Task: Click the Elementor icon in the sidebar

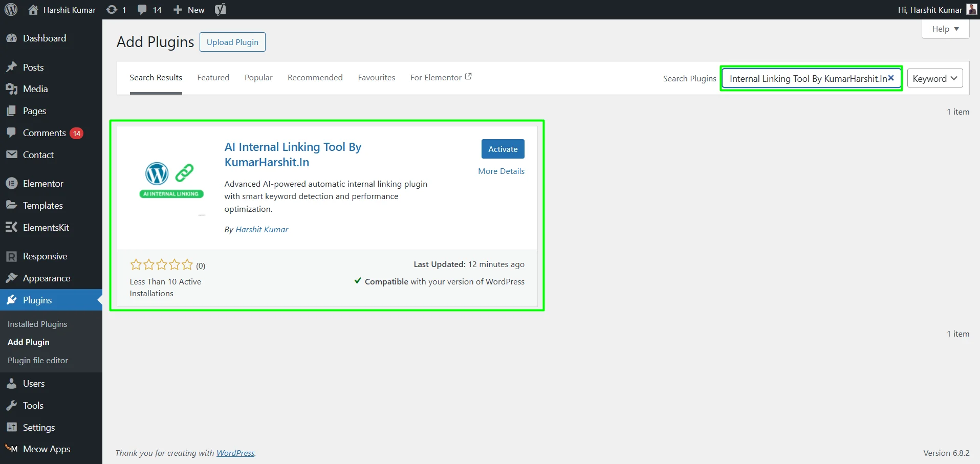Action: pos(11,184)
